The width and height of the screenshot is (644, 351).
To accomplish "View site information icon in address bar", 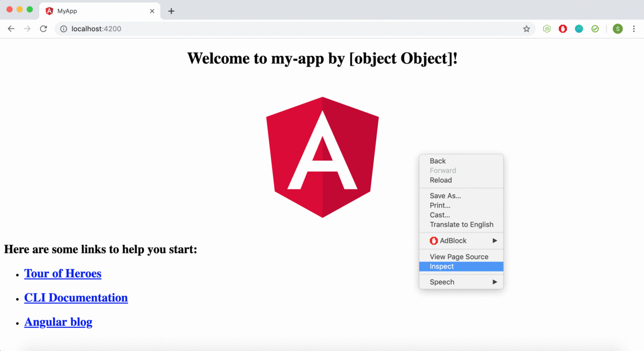I will click(63, 29).
